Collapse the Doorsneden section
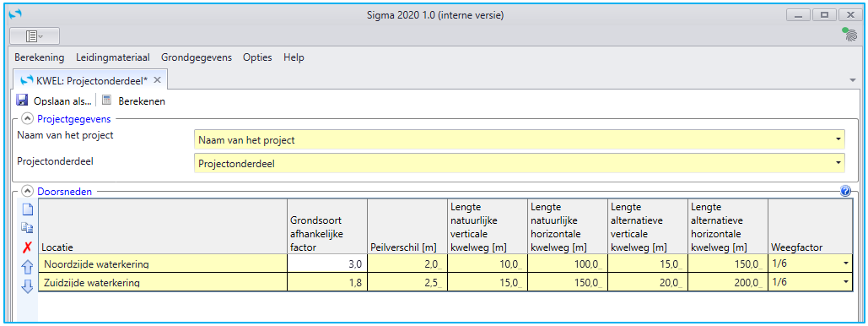The width and height of the screenshot is (868, 326). pos(27,191)
